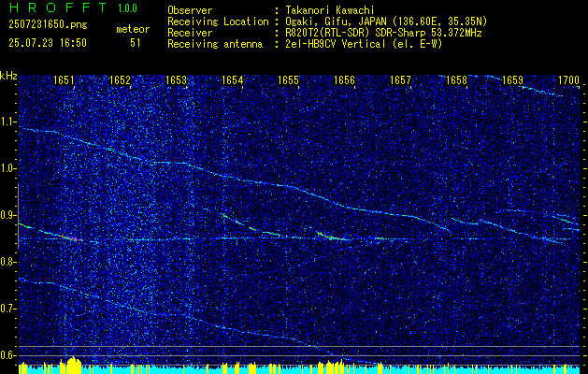Viewport: 588px width, 374px height.
Task: Click the version number 1.0.0
Action: [x=127, y=8]
